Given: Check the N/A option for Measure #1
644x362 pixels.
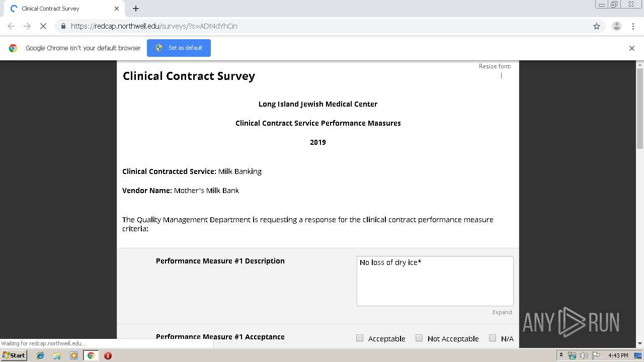Looking at the screenshot, I should (493, 338).
